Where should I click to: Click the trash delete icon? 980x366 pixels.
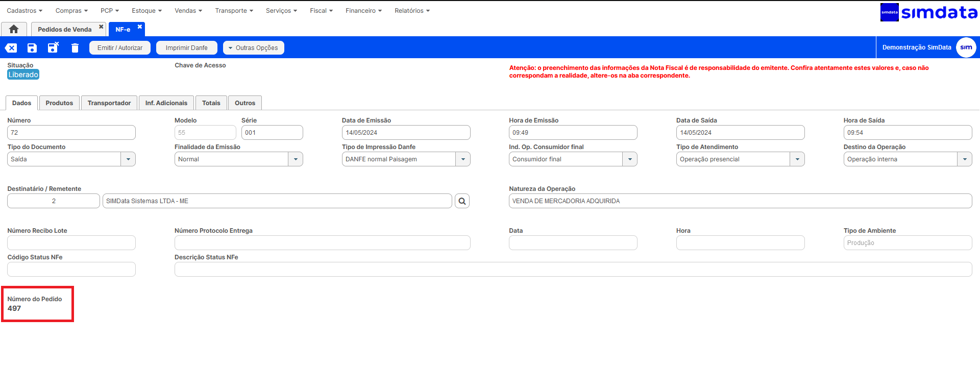click(75, 48)
